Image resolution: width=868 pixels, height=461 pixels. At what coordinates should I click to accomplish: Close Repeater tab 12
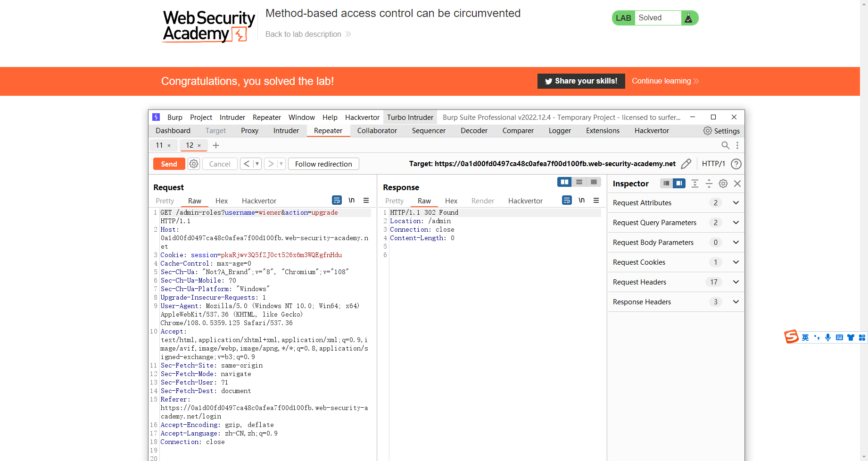[x=199, y=145]
